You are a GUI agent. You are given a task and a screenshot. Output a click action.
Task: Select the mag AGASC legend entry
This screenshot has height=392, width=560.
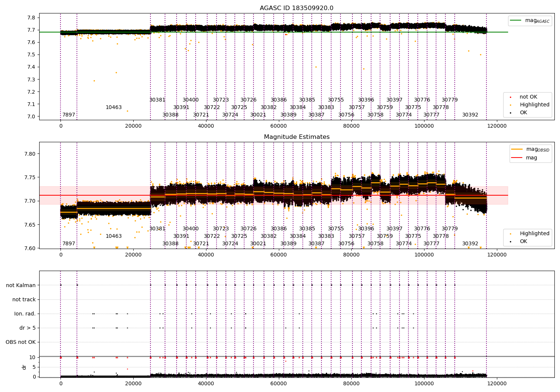click(x=530, y=21)
